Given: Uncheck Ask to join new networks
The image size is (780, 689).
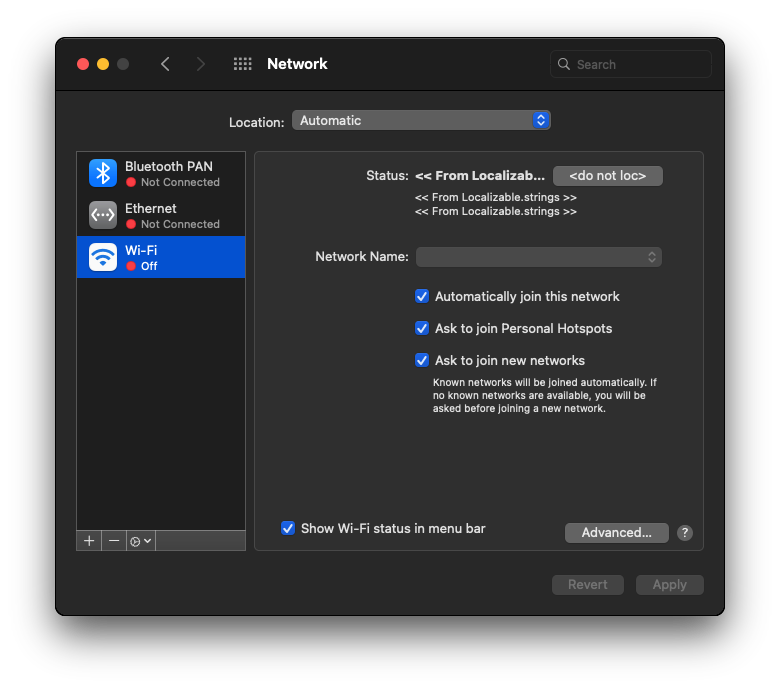Looking at the screenshot, I should tap(422, 361).
